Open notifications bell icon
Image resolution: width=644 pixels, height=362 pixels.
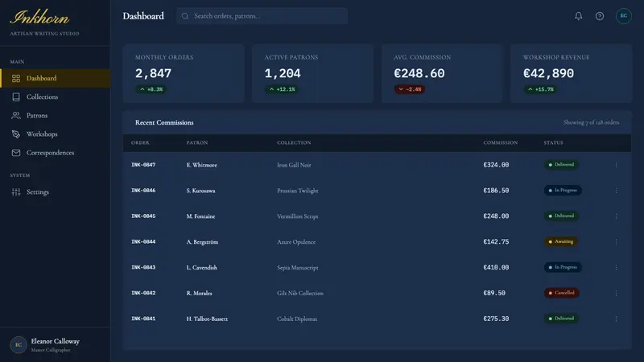coord(578,16)
